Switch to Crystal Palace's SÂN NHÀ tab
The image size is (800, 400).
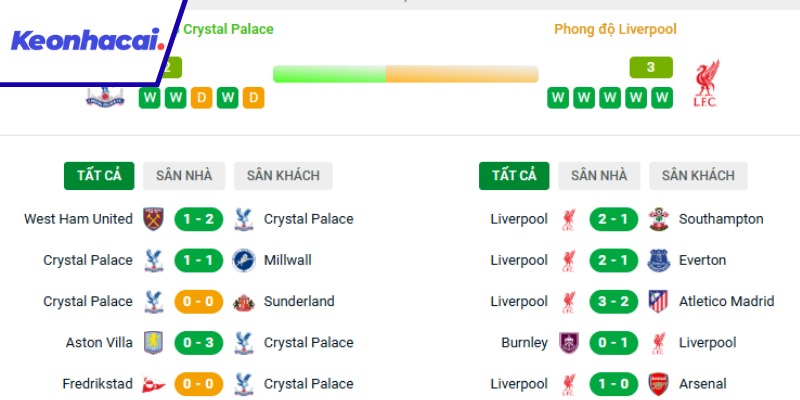coord(184,175)
